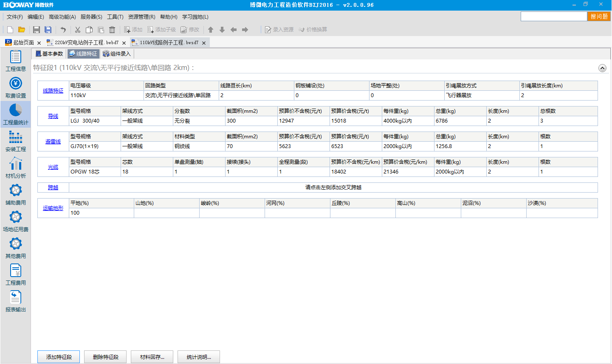Click the Cut scissors toolbar icon

(78, 30)
